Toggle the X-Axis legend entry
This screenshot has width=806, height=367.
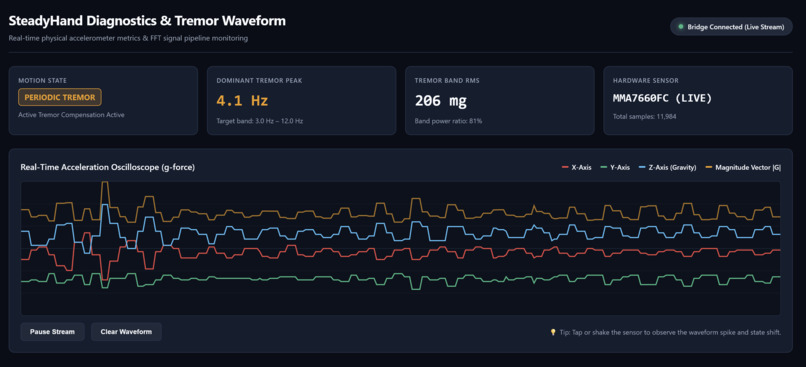(x=578, y=168)
